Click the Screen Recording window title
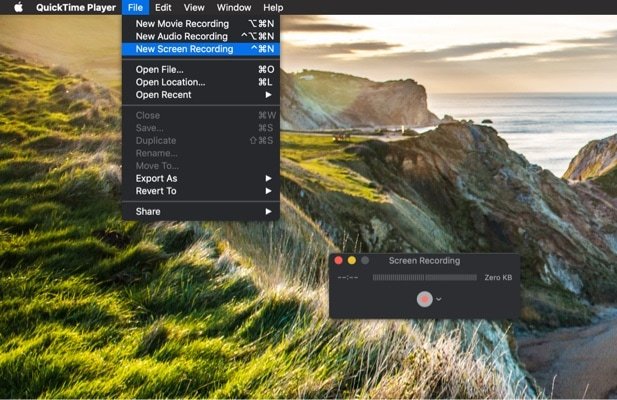Viewport: 617px width, 400px height. (424, 261)
